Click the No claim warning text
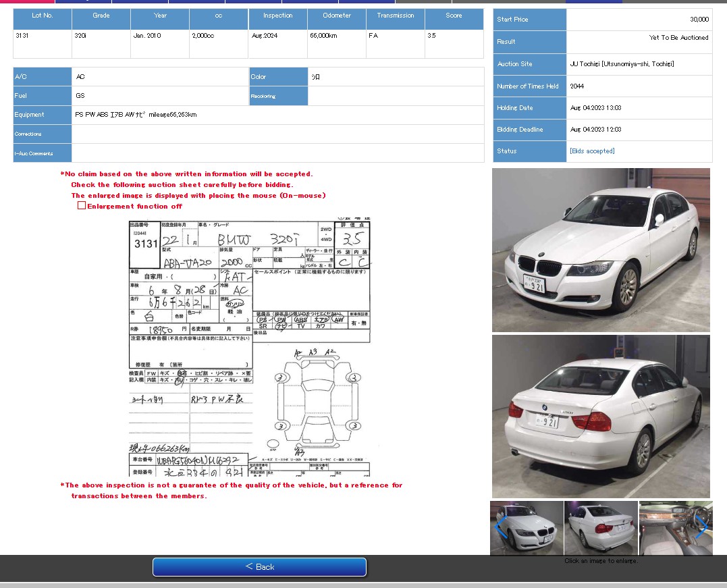This screenshot has height=588, width=727. tap(187, 174)
